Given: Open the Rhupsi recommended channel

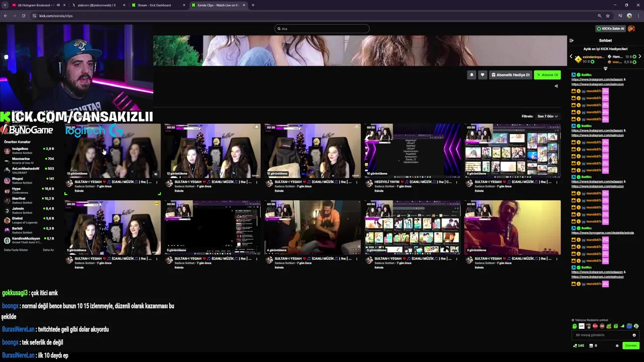Looking at the screenshot, I should [29, 180].
